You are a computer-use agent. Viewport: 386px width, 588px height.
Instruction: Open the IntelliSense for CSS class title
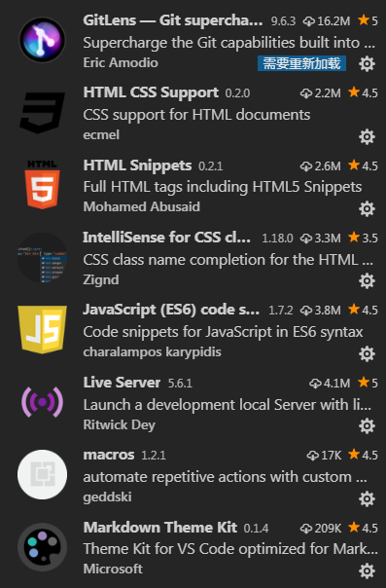(166, 238)
